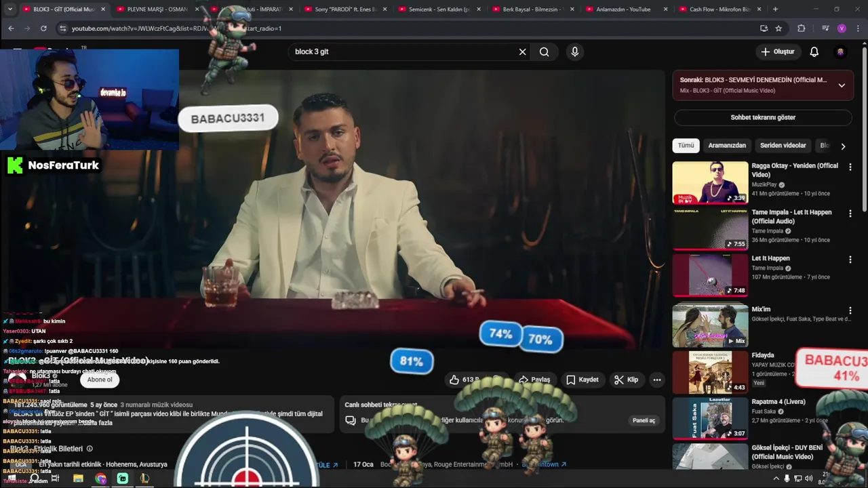Subscribe with Abone ol button
Screen dimensions: 868x488
(100, 380)
